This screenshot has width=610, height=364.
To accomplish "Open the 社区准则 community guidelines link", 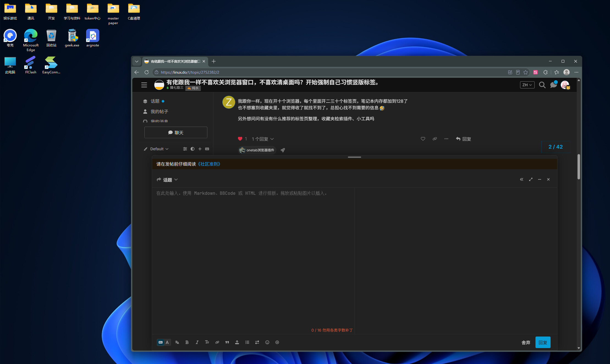I will [209, 164].
